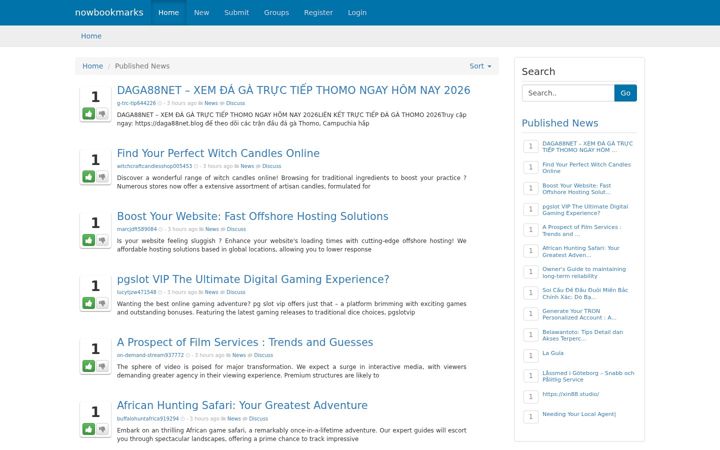Click News category under DAGA88NET post
Viewport: 720px width, 450px height.
pyautogui.click(x=211, y=103)
